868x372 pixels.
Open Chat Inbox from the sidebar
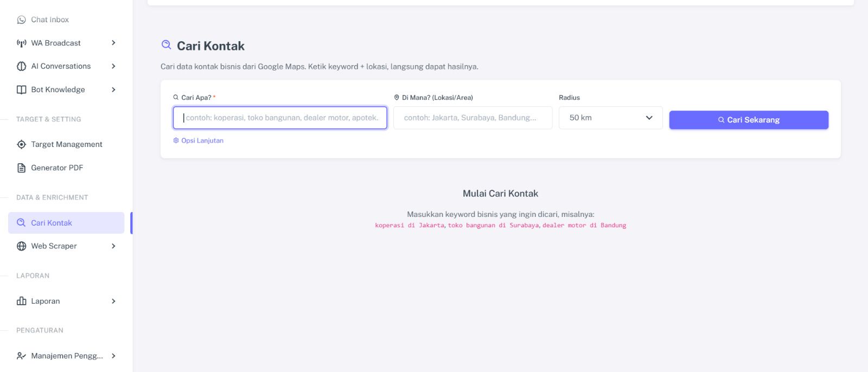66,20
